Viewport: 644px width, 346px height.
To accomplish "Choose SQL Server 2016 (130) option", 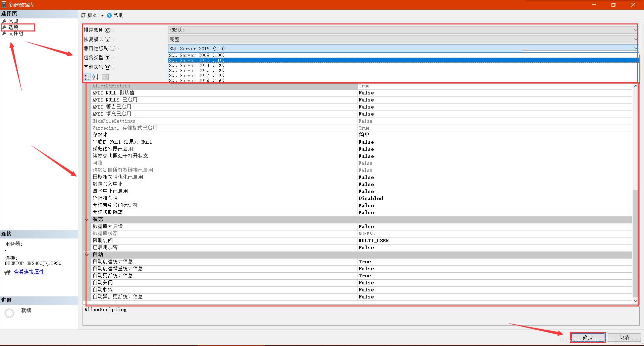I will 402,70.
